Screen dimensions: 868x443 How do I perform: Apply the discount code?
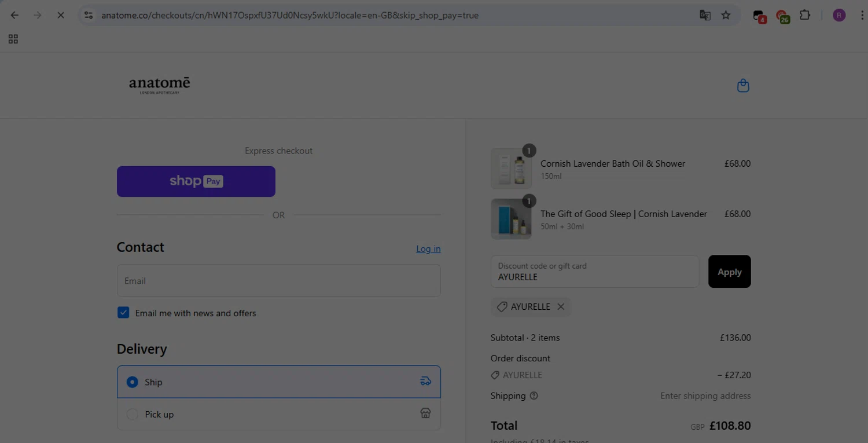click(x=730, y=272)
